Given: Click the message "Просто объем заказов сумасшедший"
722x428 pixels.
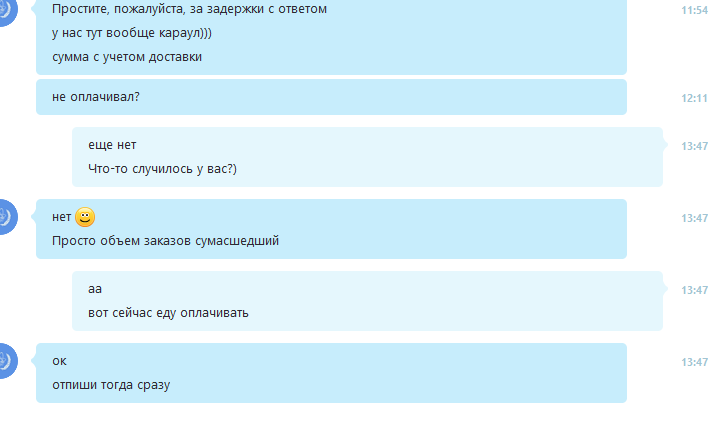Looking at the screenshot, I should coord(165,241).
